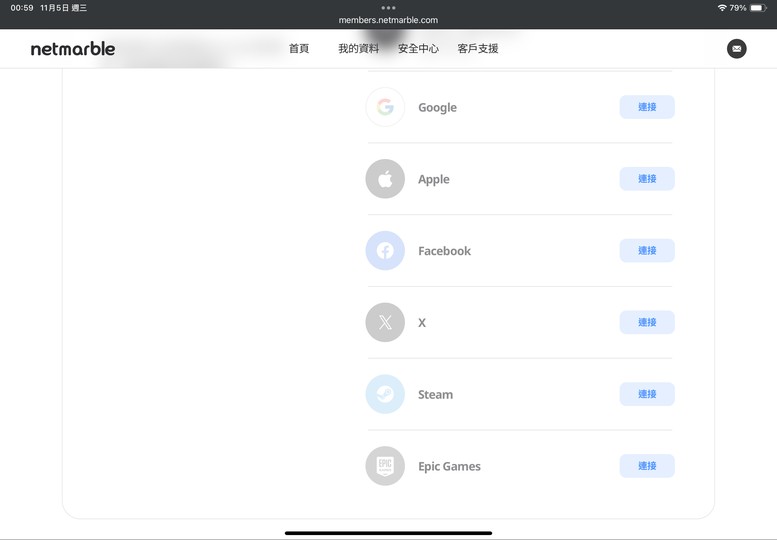Click the Facebook logo icon
This screenshot has height=540, width=777.
coord(385,251)
